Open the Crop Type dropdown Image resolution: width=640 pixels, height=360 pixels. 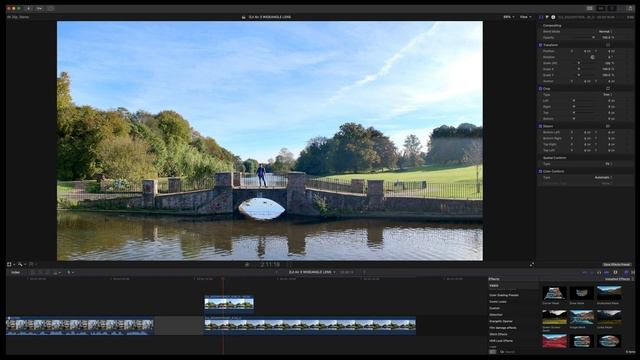click(607, 94)
